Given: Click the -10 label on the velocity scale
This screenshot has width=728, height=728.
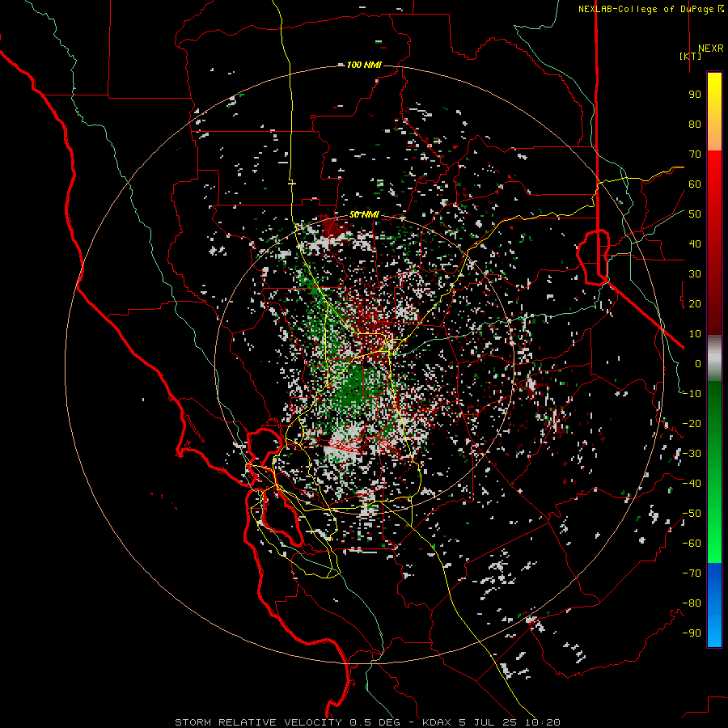Looking at the screenshot, I should [692, 394].
